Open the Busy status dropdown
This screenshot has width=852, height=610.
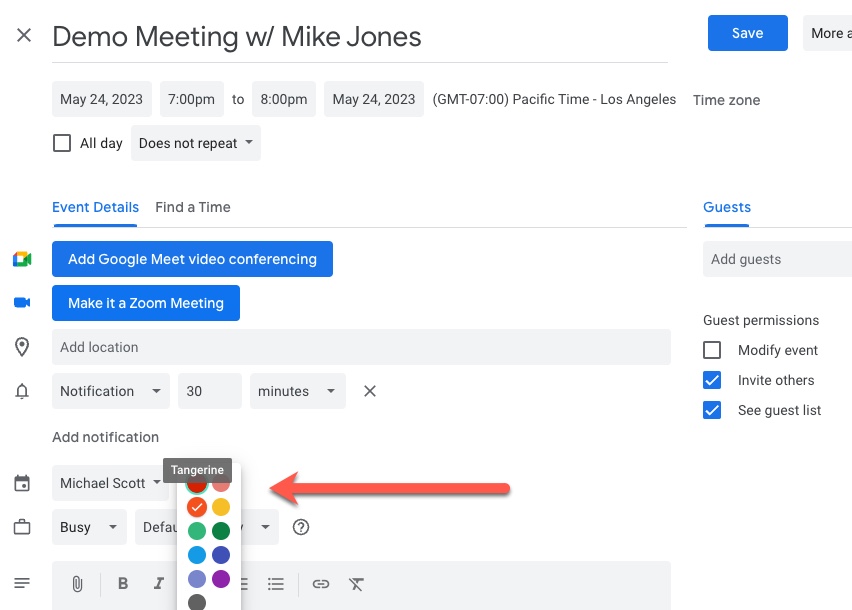tap(89, 527)
